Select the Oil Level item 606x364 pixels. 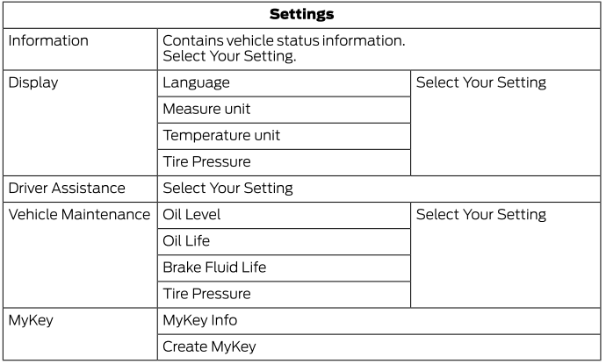[191, 214]
